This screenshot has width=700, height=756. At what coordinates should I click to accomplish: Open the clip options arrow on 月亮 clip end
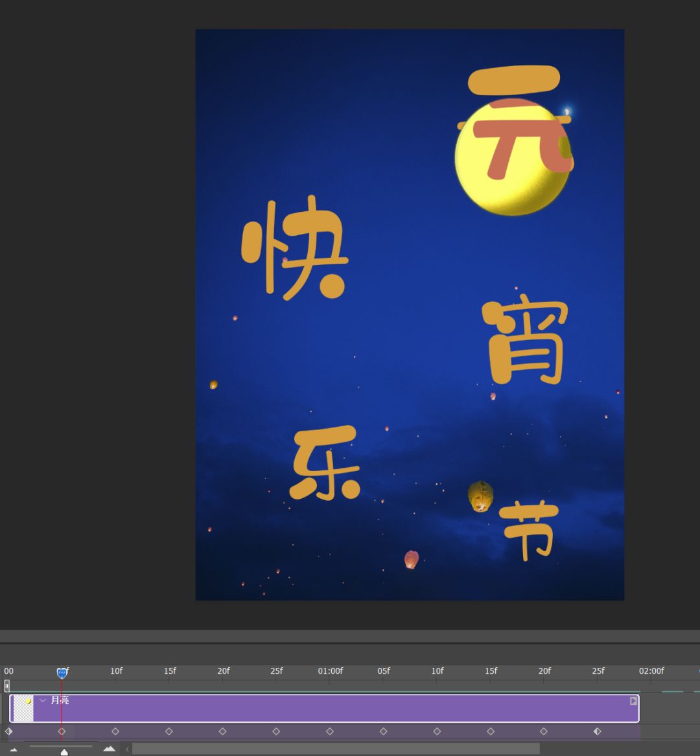tap(633, 701)
